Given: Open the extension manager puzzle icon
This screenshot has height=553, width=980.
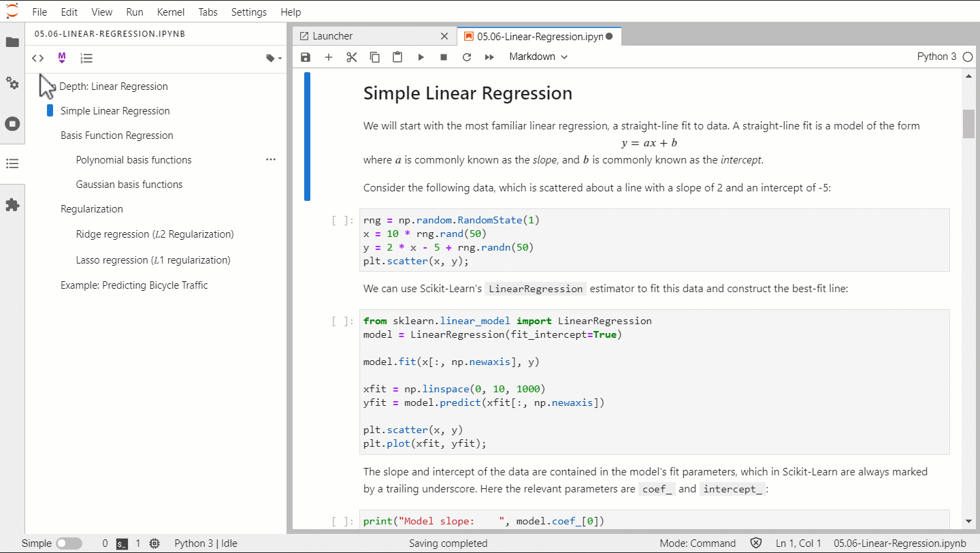Looking at the screenshot, I should [x=12, y=205].
